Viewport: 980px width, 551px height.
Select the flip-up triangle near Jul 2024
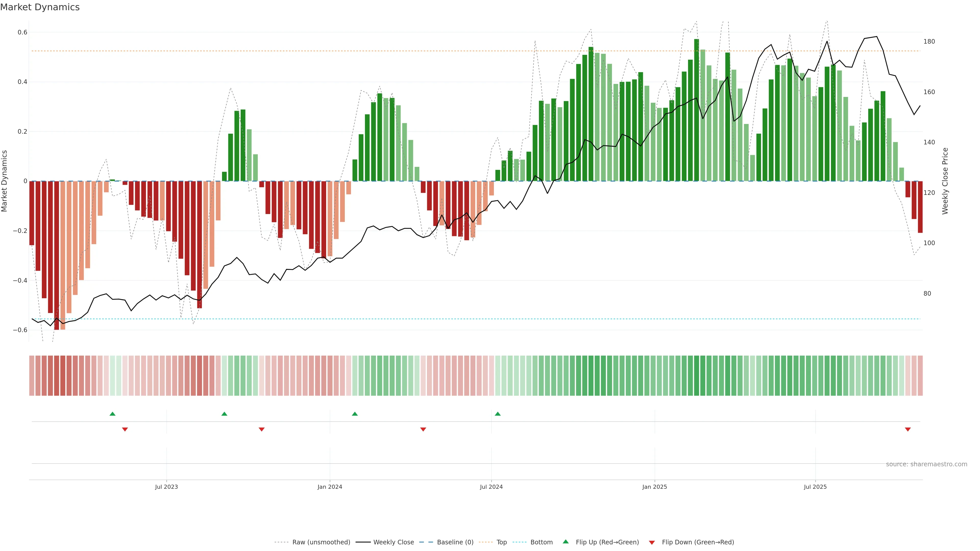point(498,414)
